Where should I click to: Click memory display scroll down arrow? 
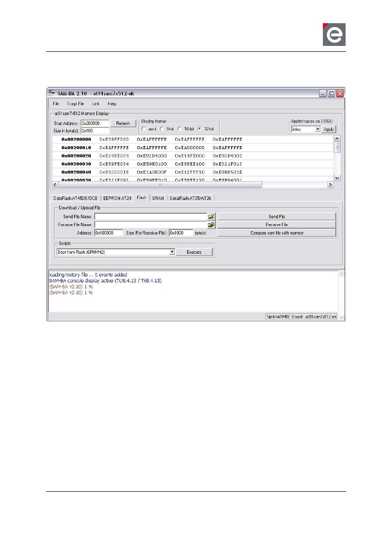[x=337, y=178]
